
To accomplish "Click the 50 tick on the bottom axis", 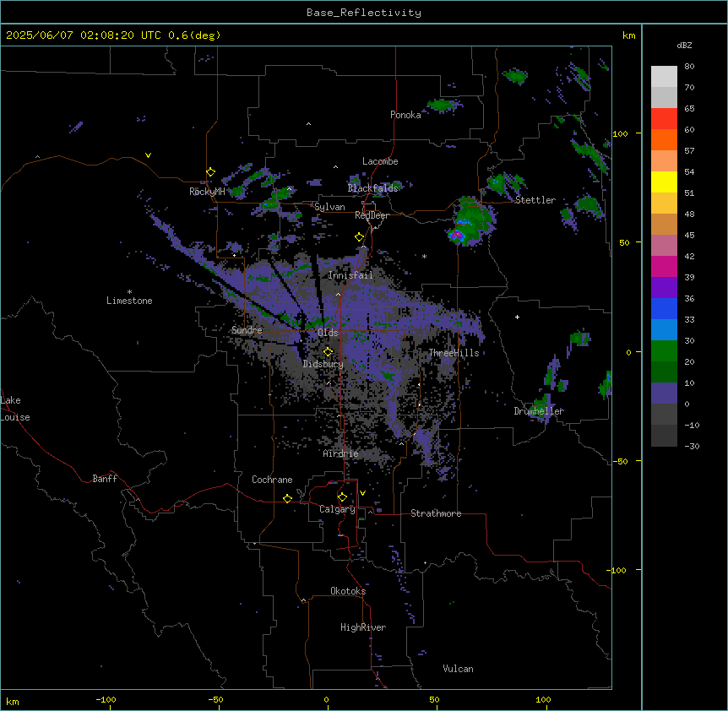I will 434,699.
